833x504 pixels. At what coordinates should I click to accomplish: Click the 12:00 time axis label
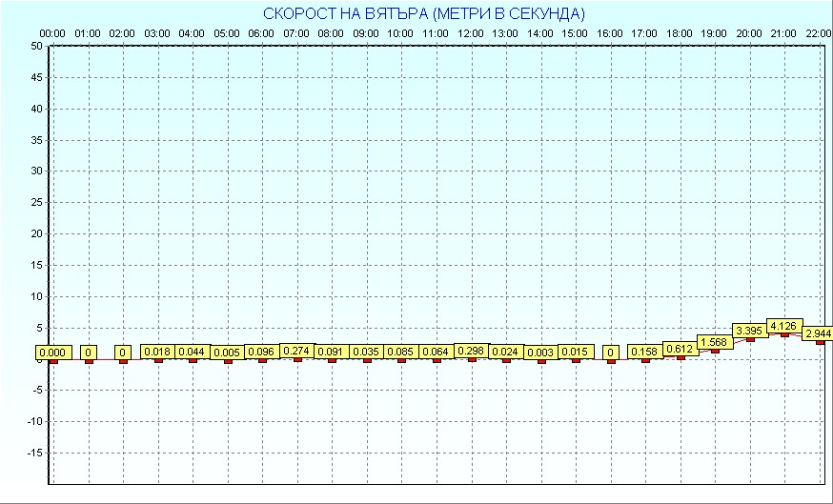[x=471, y=33]
